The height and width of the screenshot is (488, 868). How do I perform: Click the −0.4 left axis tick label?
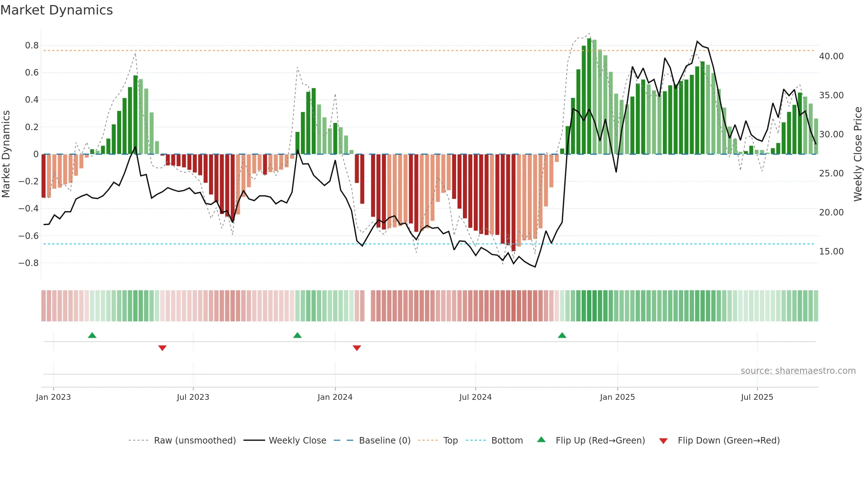[29, 208]
